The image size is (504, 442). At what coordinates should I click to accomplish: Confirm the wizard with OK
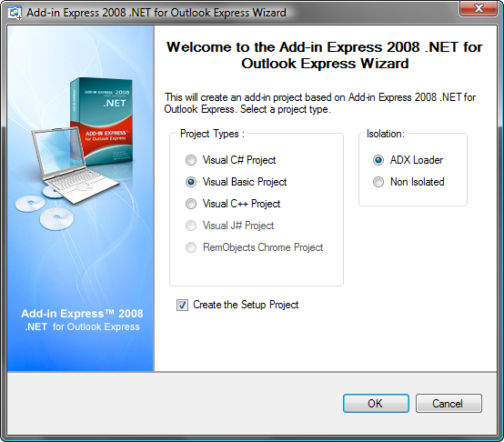click(x=376, y=404)
